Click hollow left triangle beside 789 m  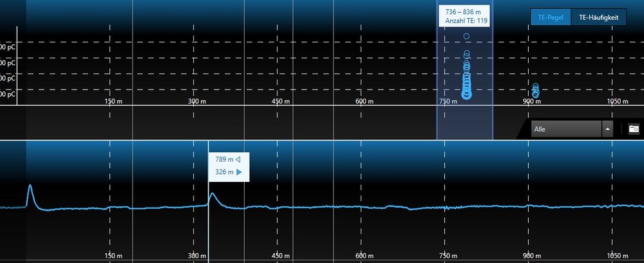coord(238,159)
